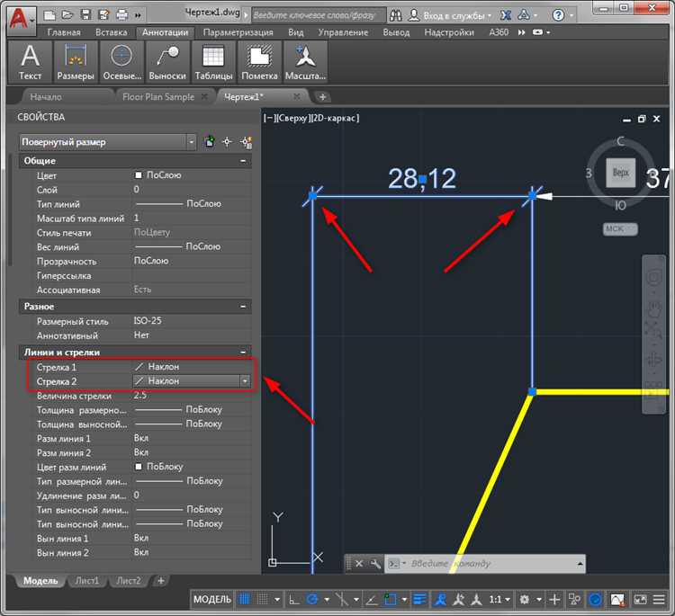The width and height of the screenshot is (675, 616).
Task: Click the Цвет разм линий ПоБлоку swatch
Action: [x=139, y=467]
